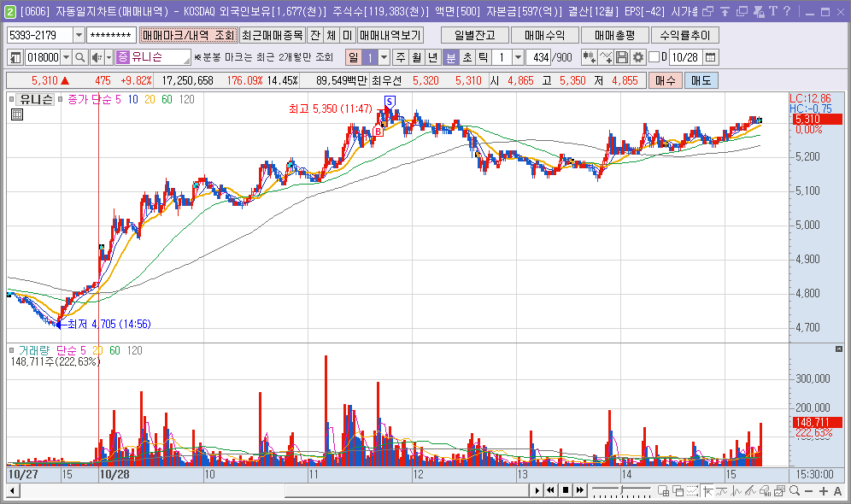Click the replay speed slider handle
This screenshot has width=851, height=504.
(622, 489)
